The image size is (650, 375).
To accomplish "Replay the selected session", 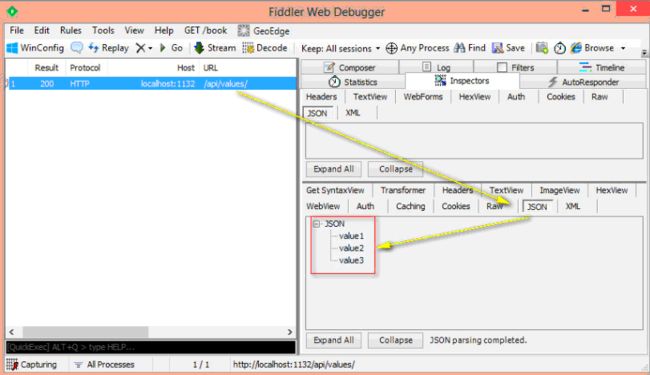I will [x=109, y=48].
